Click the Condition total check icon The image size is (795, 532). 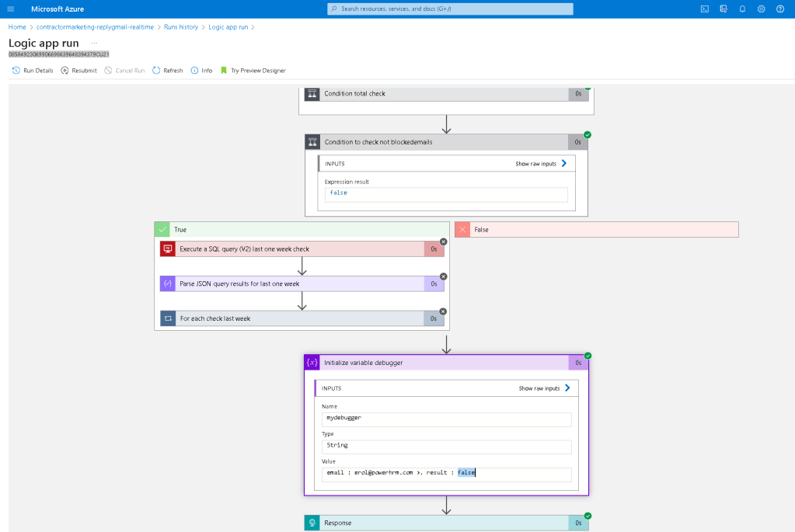click(312, 94)
